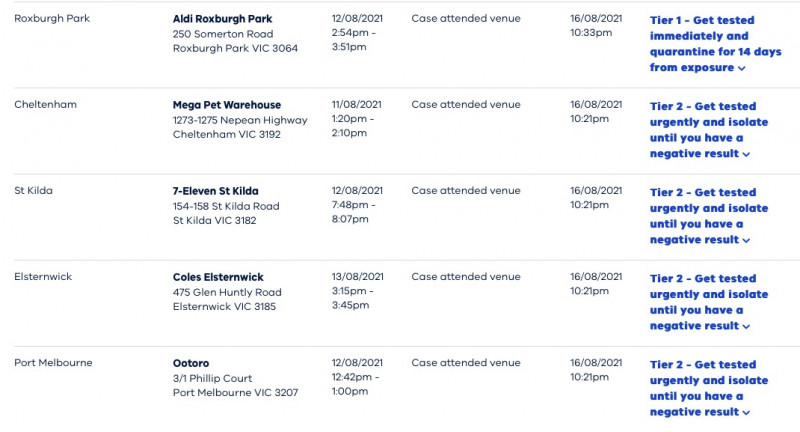Viewport: 800px width, 432px height.
Task: Expand the Ootoro Tier 2 advice chevron
Action: pyautogui.click(x=746, y=413)
